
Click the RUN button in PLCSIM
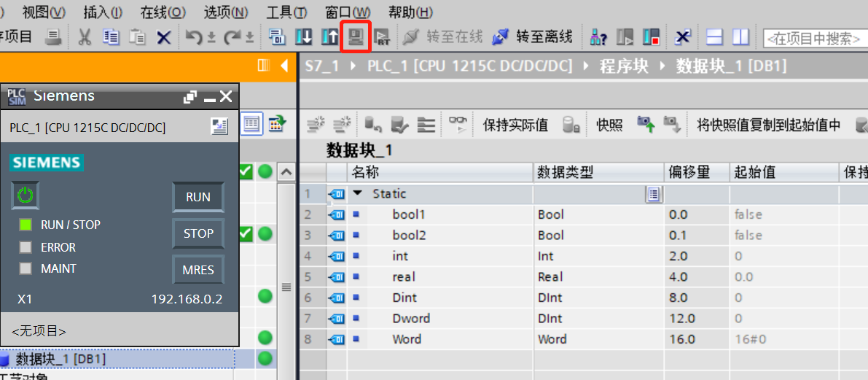[198, 197]
